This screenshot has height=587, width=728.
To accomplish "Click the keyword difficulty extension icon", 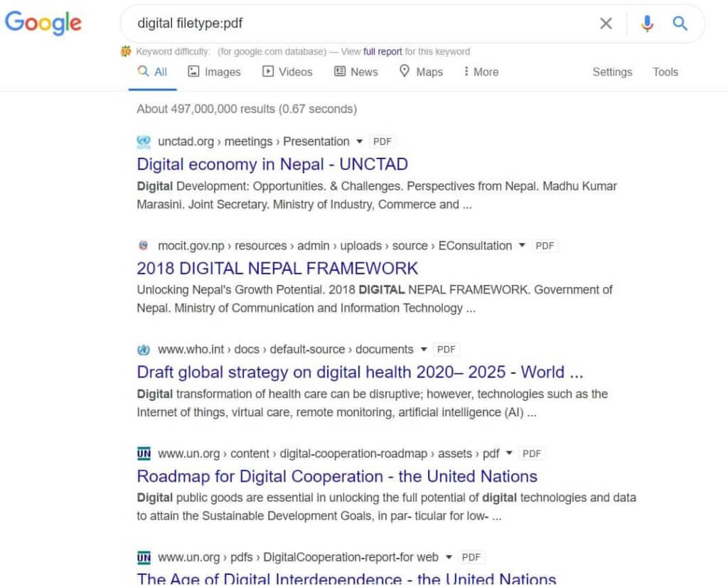I will [x=126, y=51].
